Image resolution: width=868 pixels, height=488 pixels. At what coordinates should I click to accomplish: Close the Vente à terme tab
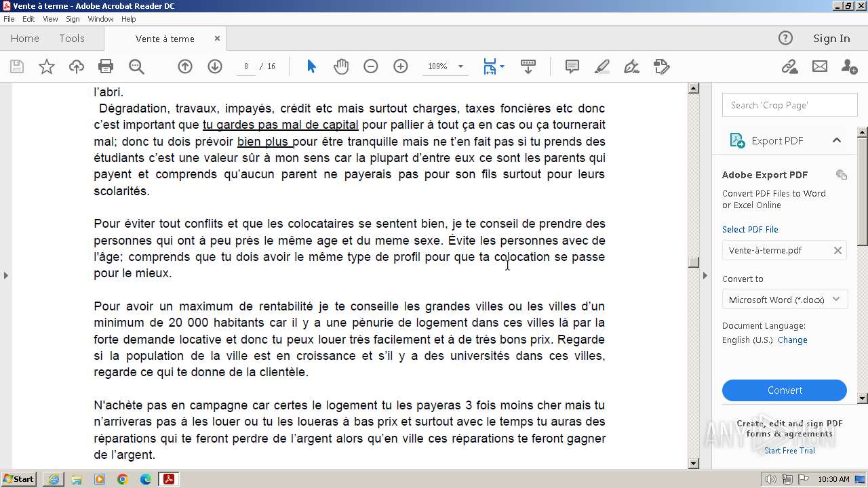pos(217,39)
